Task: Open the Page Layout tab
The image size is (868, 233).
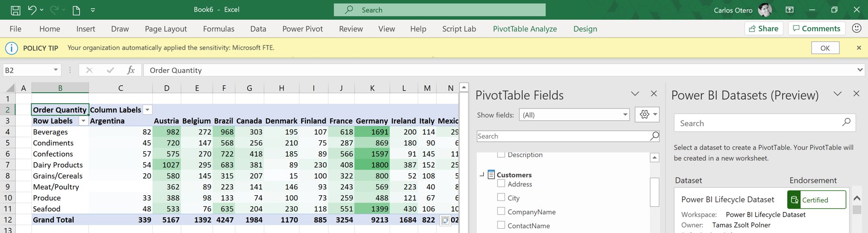Action: point(166,29)
